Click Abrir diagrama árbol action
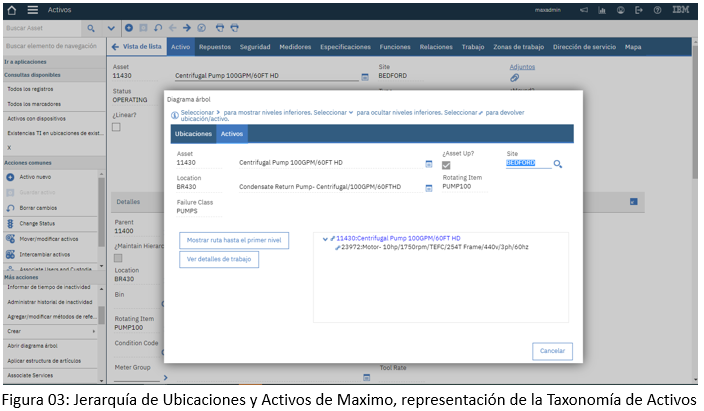Viewport: 704px width, 411px height. (32, 346)
